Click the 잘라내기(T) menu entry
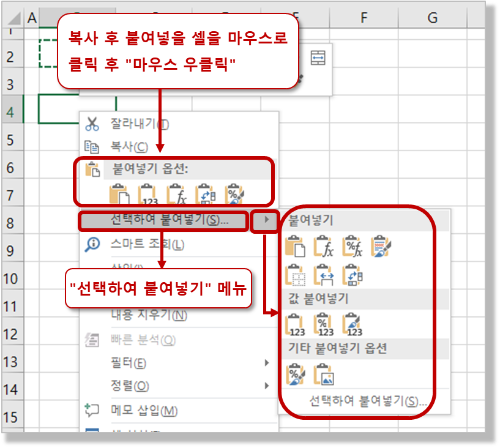Image resolution: width=500 pixels, height=447 pixels. point(140,124)
